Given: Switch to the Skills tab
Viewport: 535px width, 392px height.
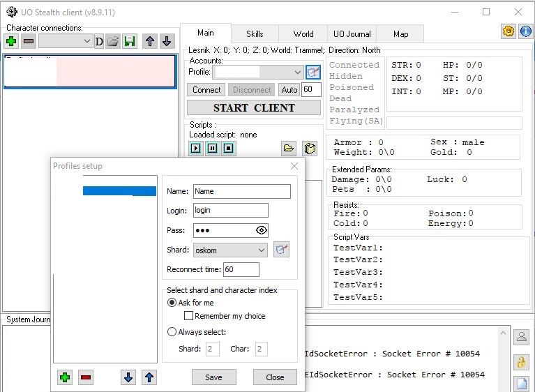Looking at the screenshot, I should click(x=255, y=33).
